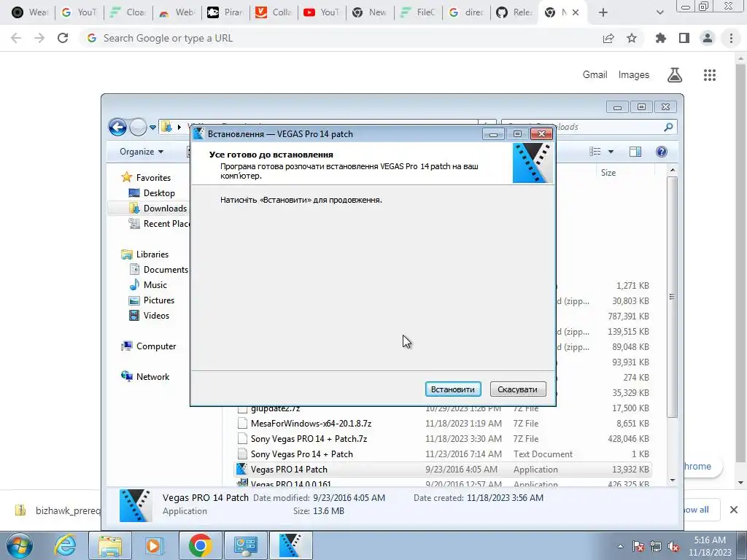This screenshot has height=560, width=747.
Task: Switch to the GitHub Rele tab
Action: pyautogui.click(x=514, y=12)
